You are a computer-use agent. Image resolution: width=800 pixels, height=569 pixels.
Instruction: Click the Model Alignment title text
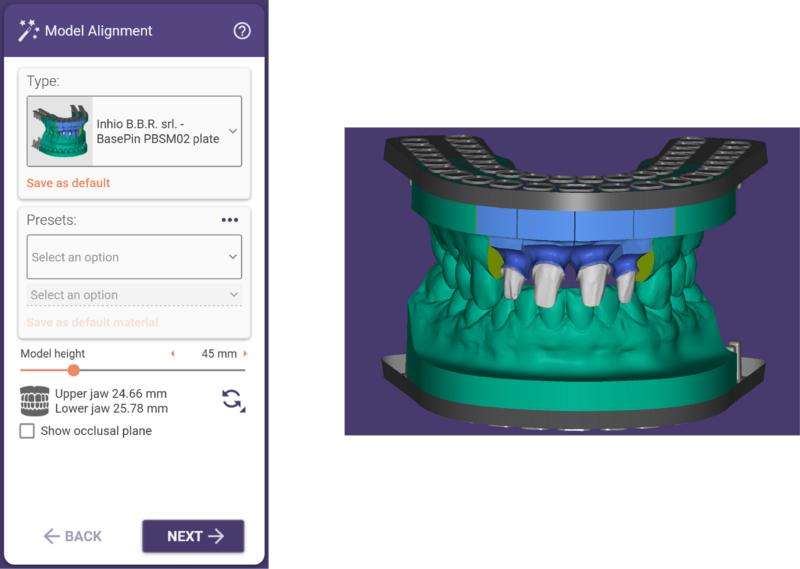pos(98,31)
